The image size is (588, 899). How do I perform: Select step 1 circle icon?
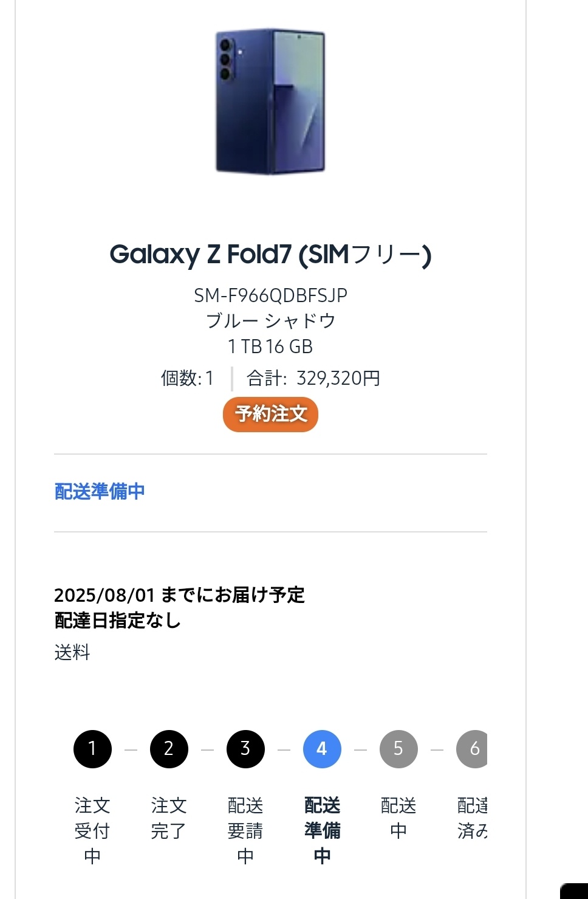(x=92, y=749)
